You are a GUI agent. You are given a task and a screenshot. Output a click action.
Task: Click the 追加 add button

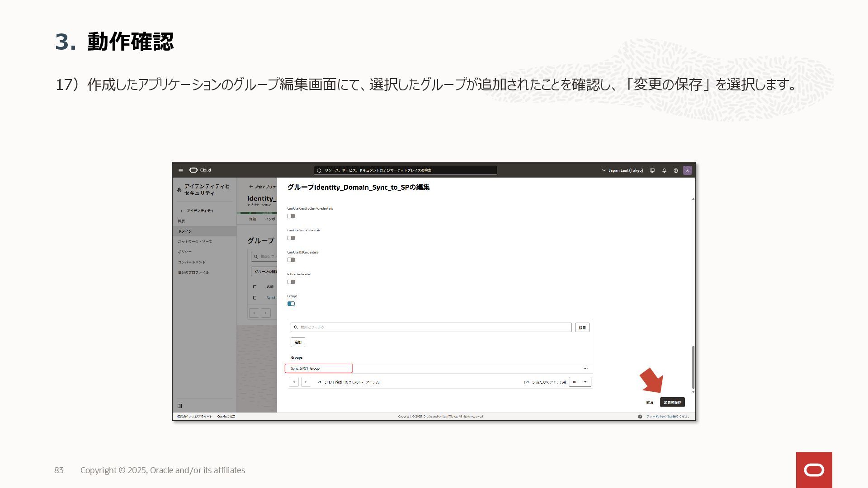tap(298, 342)
